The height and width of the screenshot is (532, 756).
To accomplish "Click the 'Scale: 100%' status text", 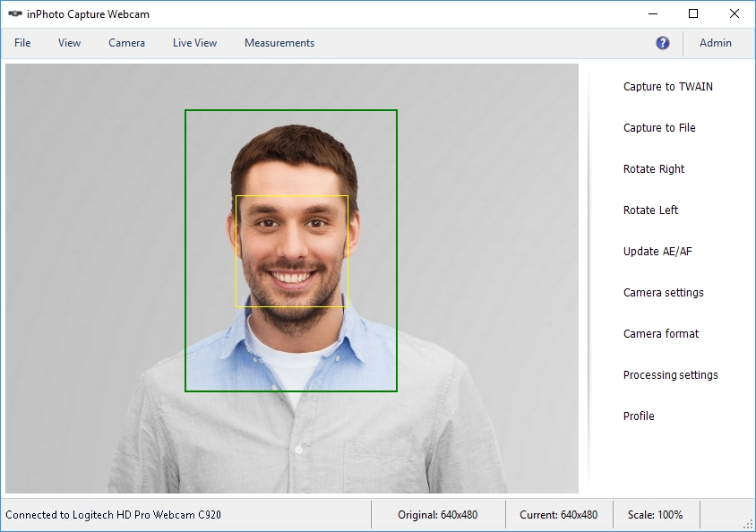I will (656, 515).
